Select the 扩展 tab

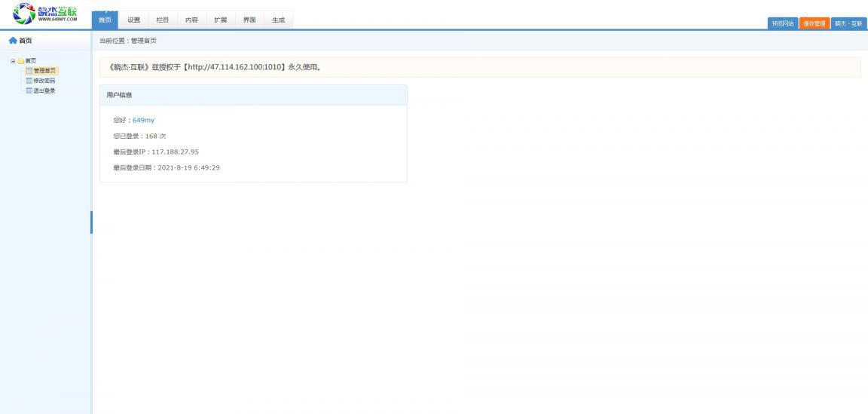click(220, 20)
